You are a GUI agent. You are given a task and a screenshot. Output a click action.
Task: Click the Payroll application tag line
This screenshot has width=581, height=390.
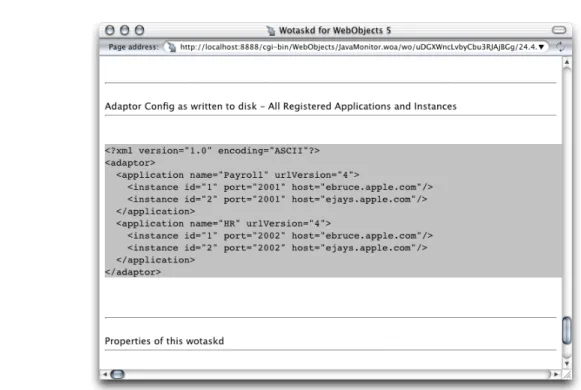point(238,175)
